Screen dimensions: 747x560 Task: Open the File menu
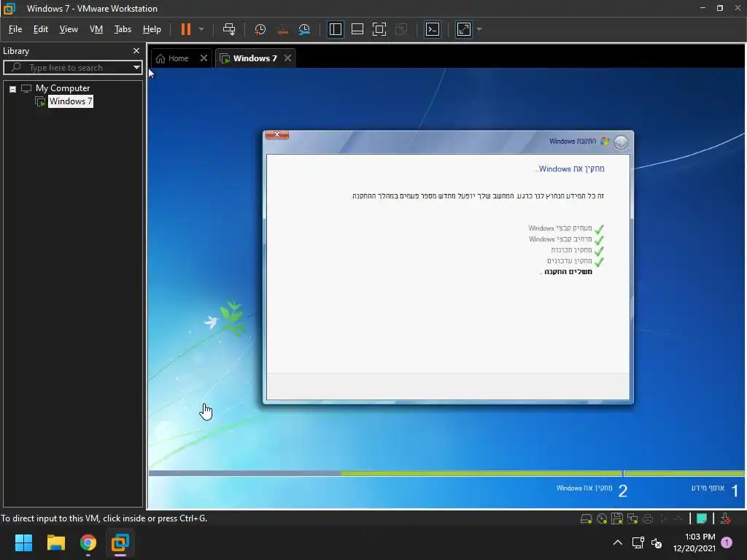[15, 29]
